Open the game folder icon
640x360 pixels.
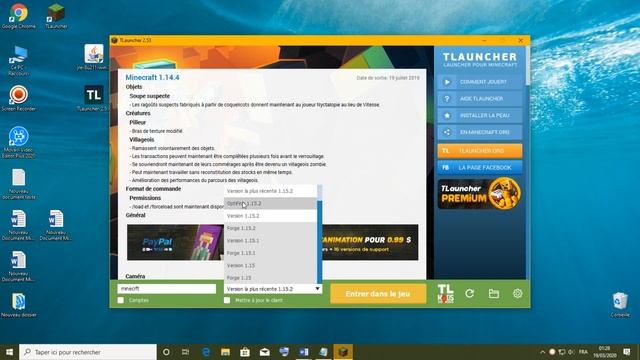tap(493, 293)
